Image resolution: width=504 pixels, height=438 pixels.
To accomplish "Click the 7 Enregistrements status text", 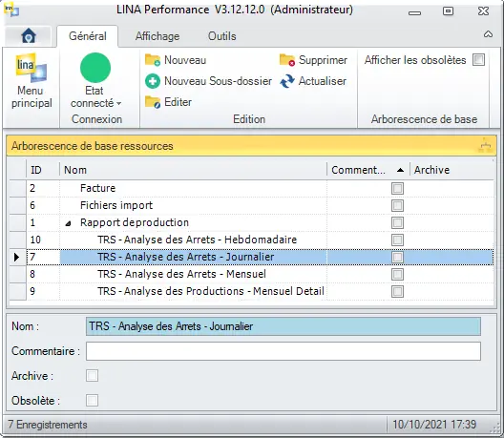I will tap(48, 425).
